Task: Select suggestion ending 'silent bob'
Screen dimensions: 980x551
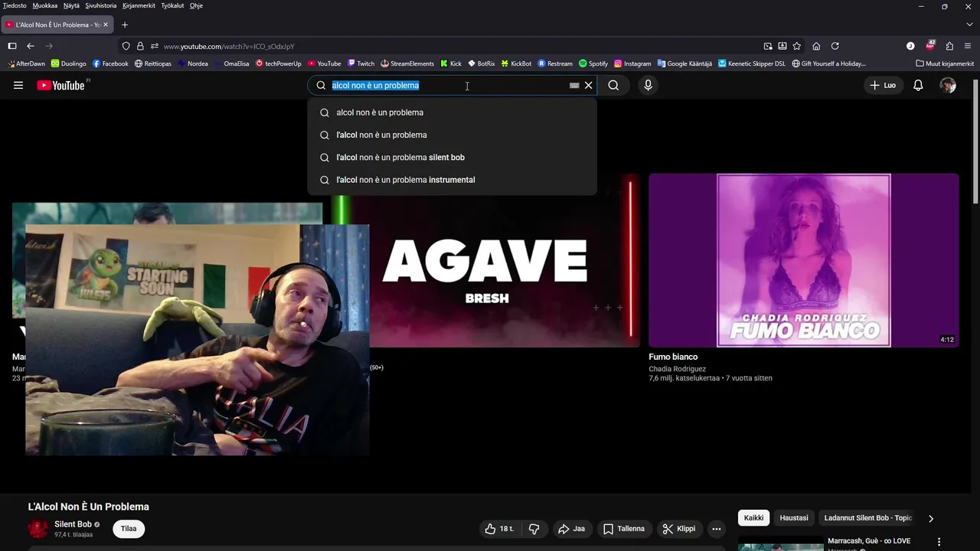Action: [452, 158]
